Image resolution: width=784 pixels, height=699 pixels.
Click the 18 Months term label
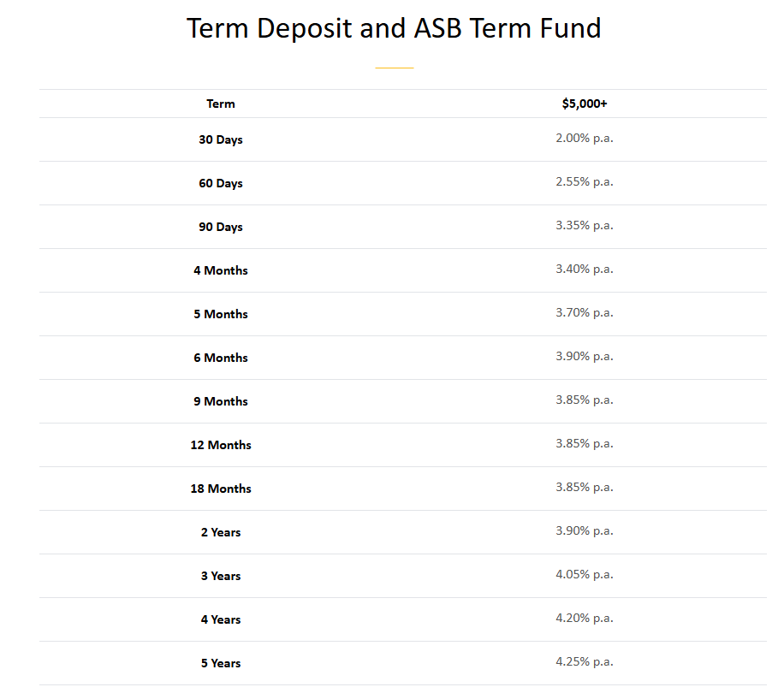click(x=221, y=489)
